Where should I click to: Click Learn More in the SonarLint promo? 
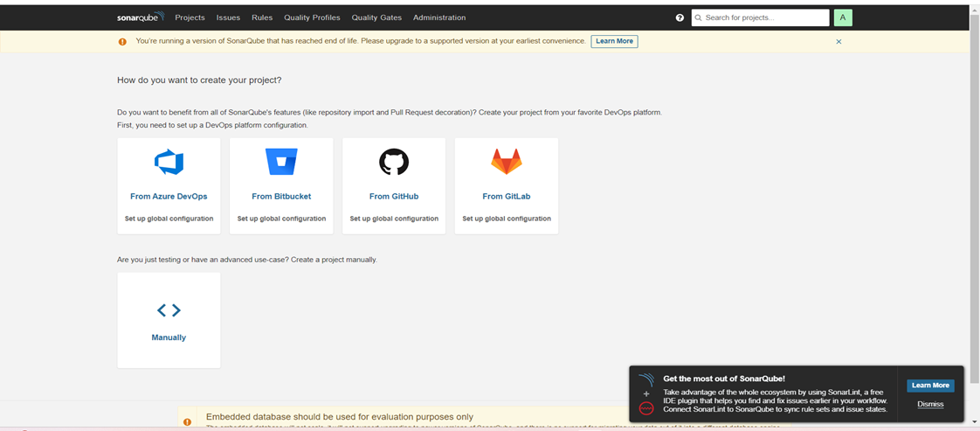(930, 386)
